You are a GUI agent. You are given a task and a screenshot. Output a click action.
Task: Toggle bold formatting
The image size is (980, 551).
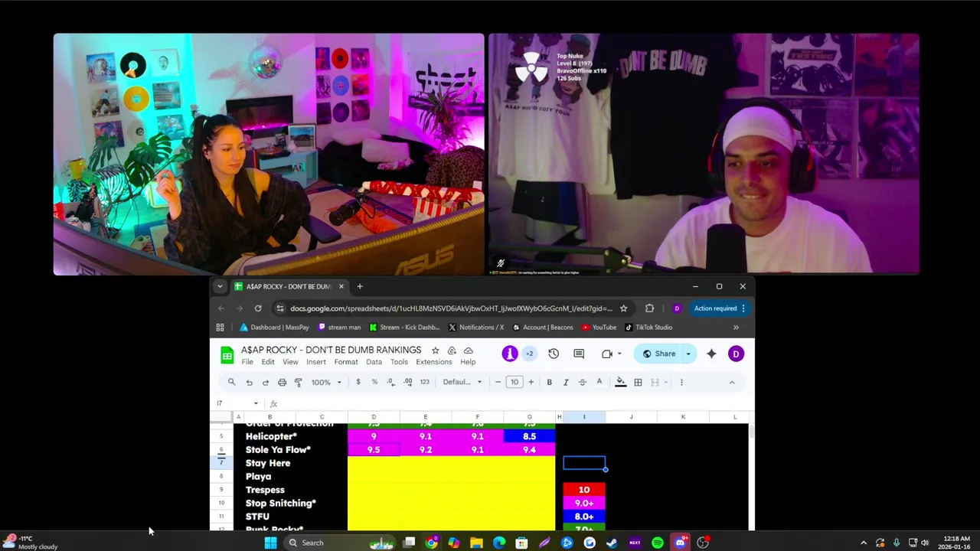tap(549, 382)
